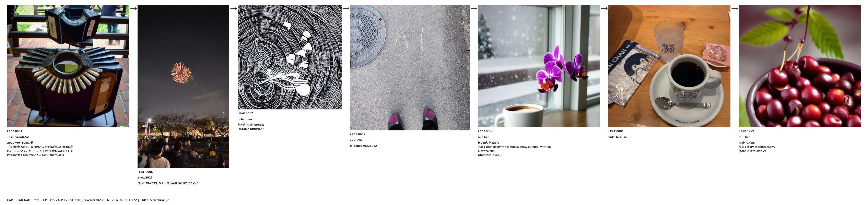Click author name rieko2023

(x=357, y=140)
